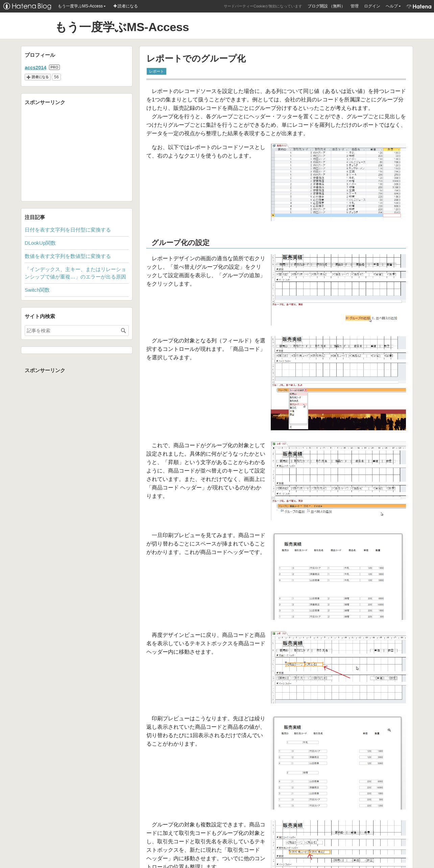Open the accs2014 profile link
The width and height of the screenshot is (434, 868).
coord(35,68)
